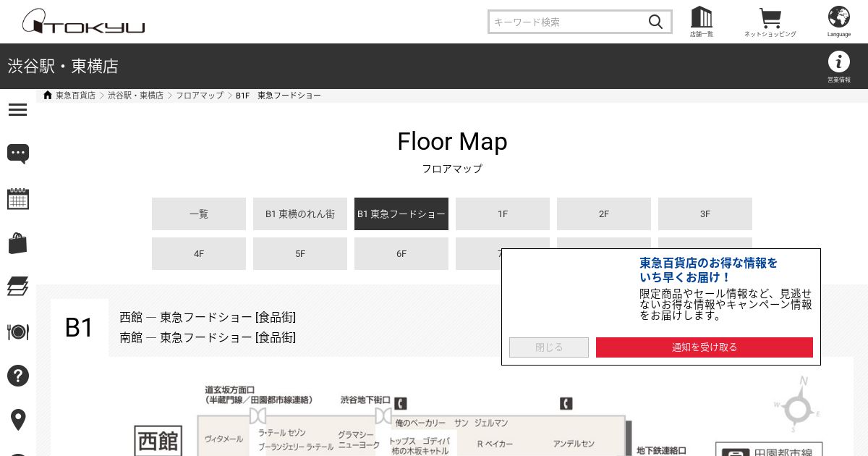Click 南館 — 東急フードショー [食品街] text
The image size is (868, 456).
click(208, 337)
